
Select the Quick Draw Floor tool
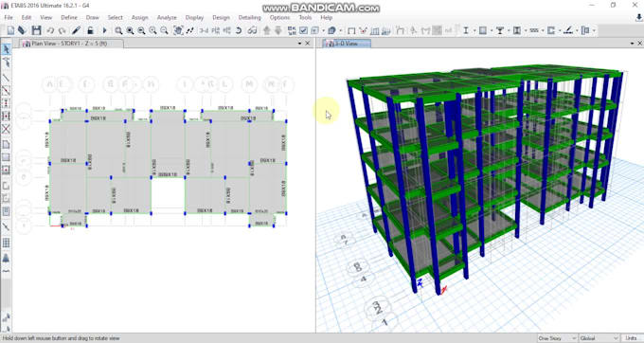pos(7,170)
